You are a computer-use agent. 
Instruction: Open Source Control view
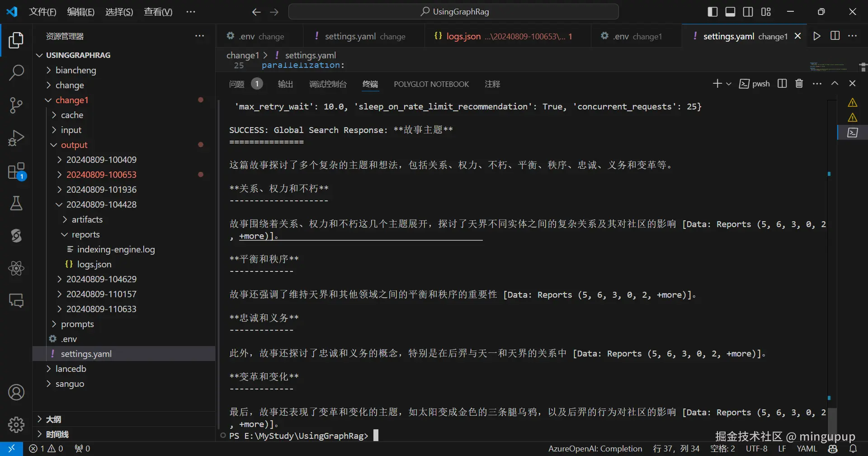tap(16, 105)
